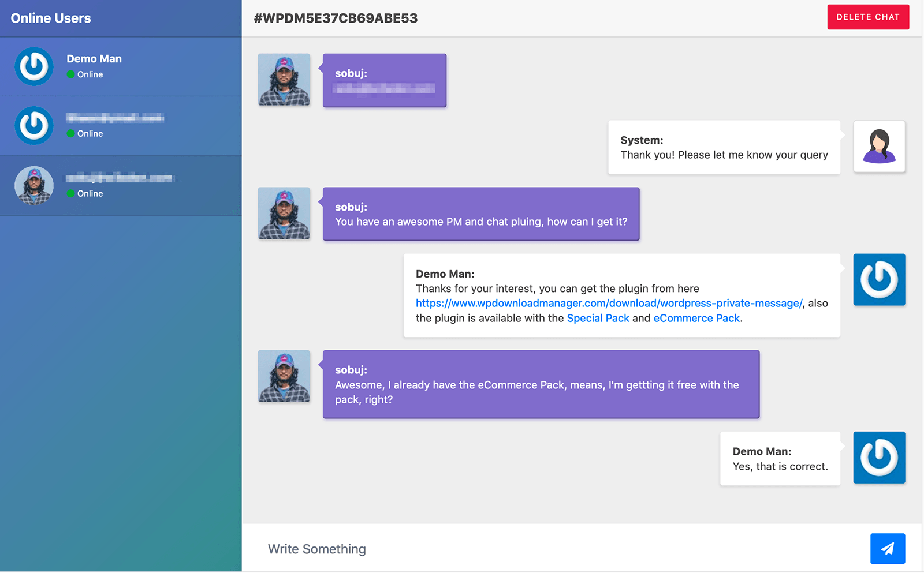The width and height of the screenshot is (924, 573).
Task: Focus the Write Something message field
Action: click(556, 549)
